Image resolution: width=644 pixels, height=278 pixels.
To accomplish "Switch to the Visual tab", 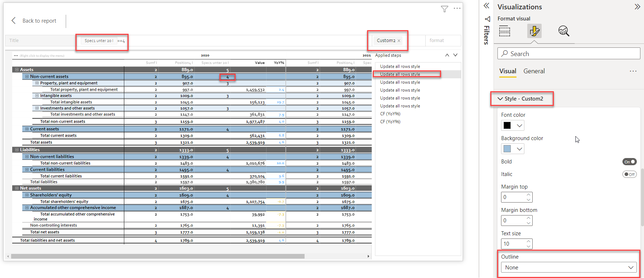I will tap(508, 71).
